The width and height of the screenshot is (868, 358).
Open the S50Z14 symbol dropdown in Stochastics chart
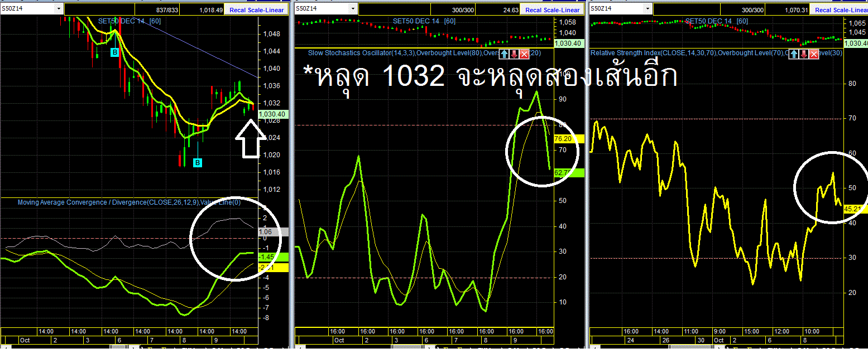tap(353, 9)
